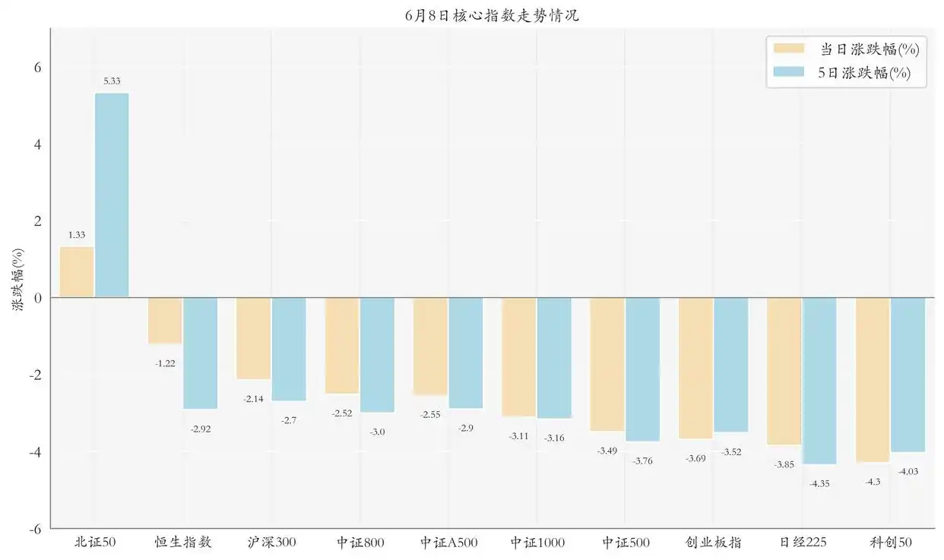Select the orange bar labeled -2.55
Viewport: 944px width, 560px height.
click(430, 346)
